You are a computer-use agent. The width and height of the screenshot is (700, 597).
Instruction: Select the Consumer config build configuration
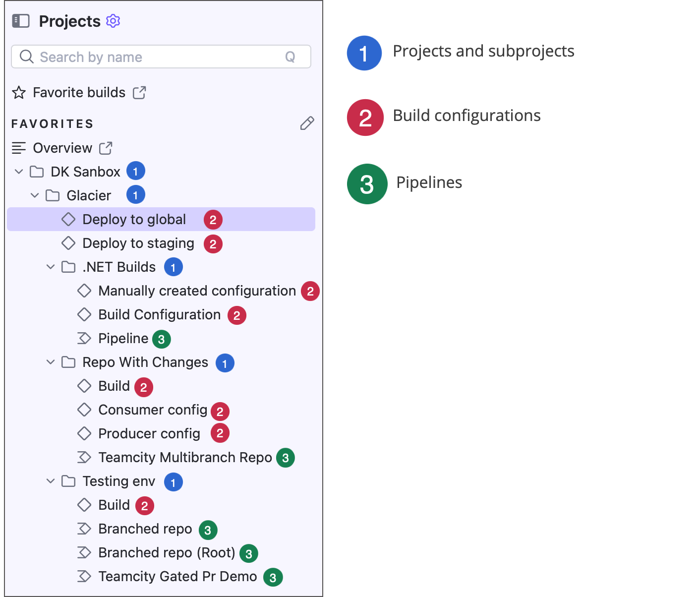click(x=153, y=410)
